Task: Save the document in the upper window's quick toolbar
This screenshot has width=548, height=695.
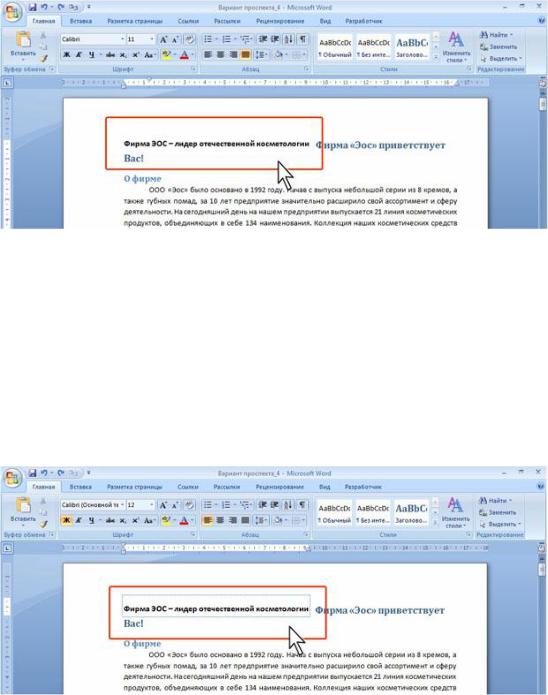Action: tap(32, 7)
